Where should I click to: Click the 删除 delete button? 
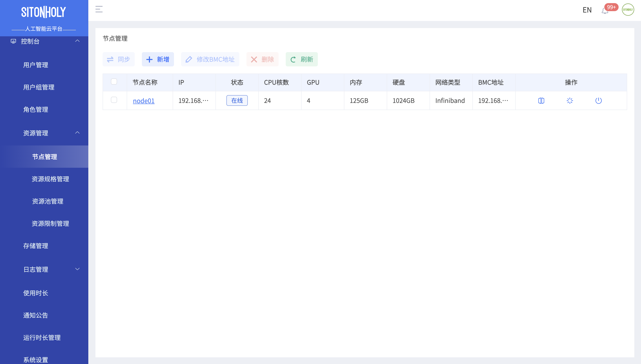point(262,59)
